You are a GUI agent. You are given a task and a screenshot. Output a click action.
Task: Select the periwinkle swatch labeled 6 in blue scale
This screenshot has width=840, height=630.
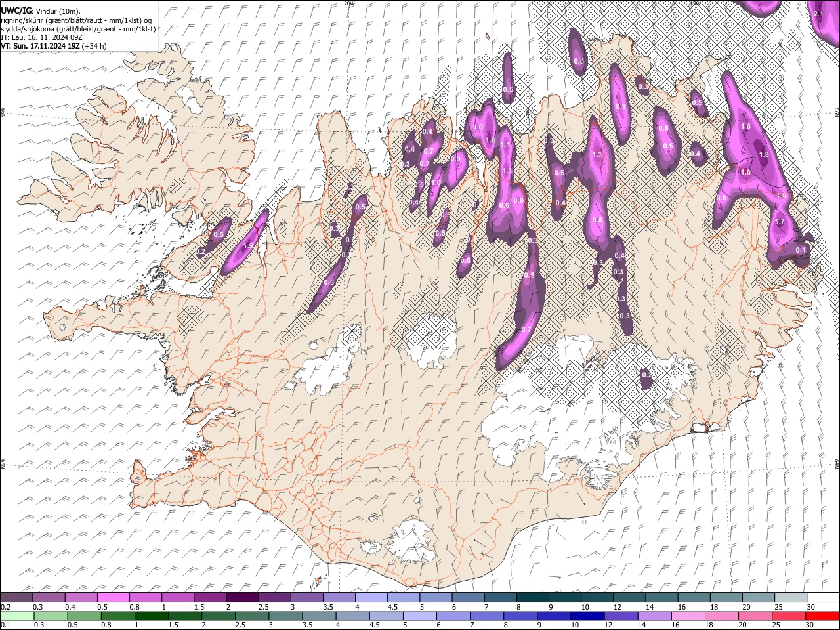point(453,616)
